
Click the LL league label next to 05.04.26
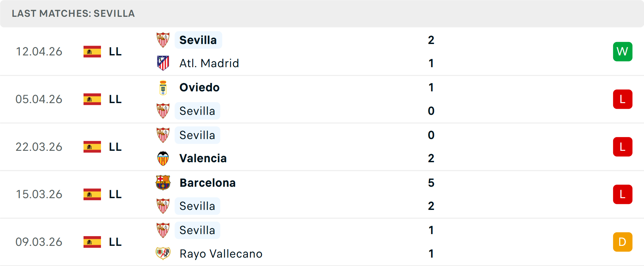pyautogui.click(x=114, y=99)
